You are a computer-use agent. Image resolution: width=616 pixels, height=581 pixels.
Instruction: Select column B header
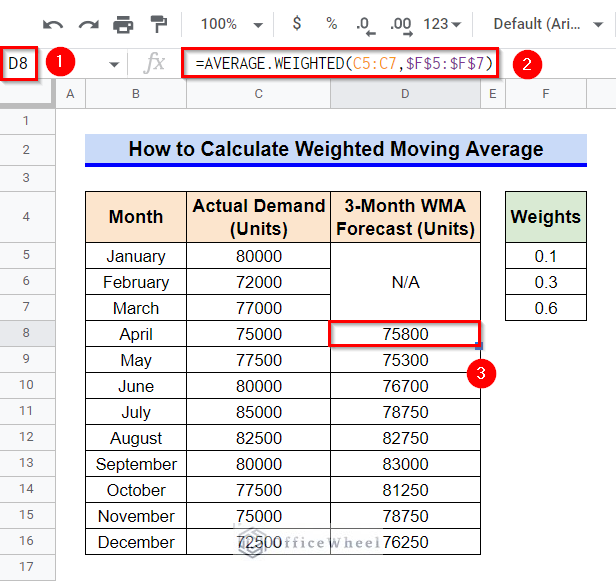point(136,94)
